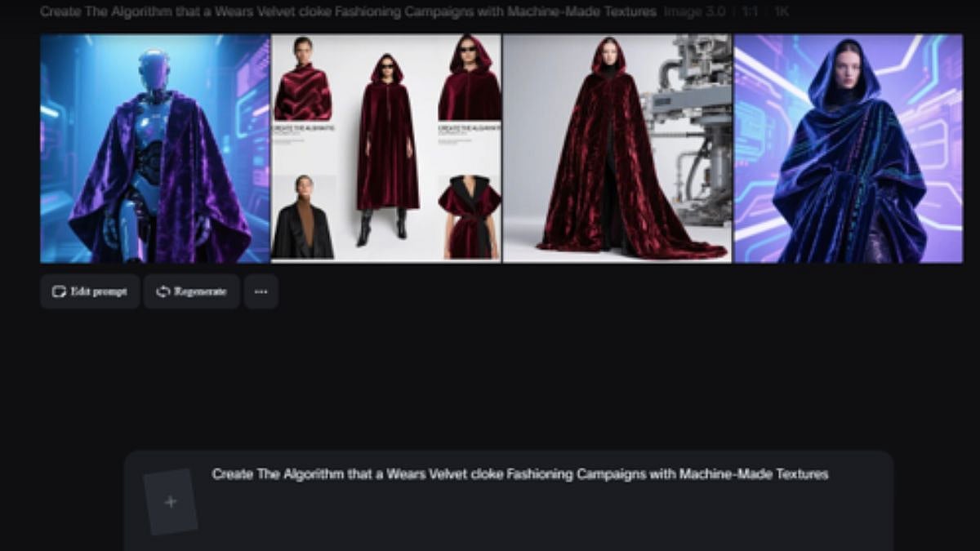Select the purple robot cloak image
This screenshot has width=980, height=551.
[x=153, y=147]
